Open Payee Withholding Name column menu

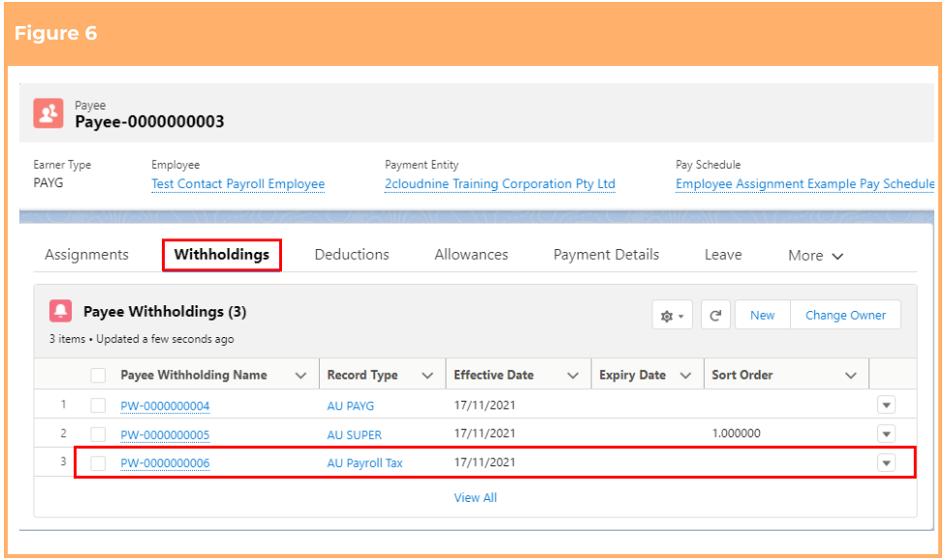[300, 376]
